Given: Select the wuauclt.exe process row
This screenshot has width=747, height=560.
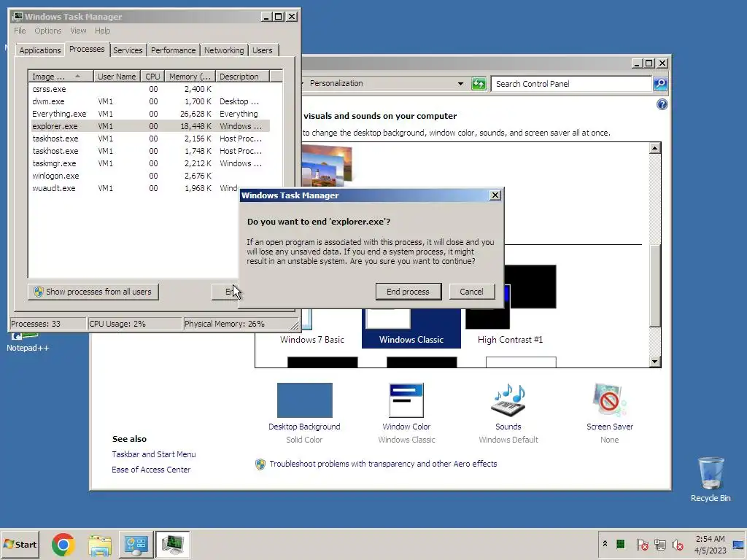Looking at the screenshot, I should click(x=134, y=188).
